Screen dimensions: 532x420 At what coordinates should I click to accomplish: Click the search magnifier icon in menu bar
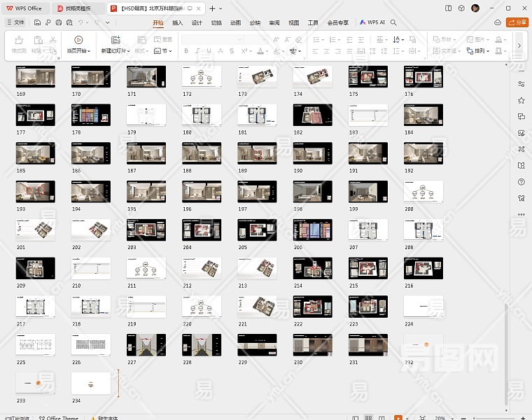point(394,22)
